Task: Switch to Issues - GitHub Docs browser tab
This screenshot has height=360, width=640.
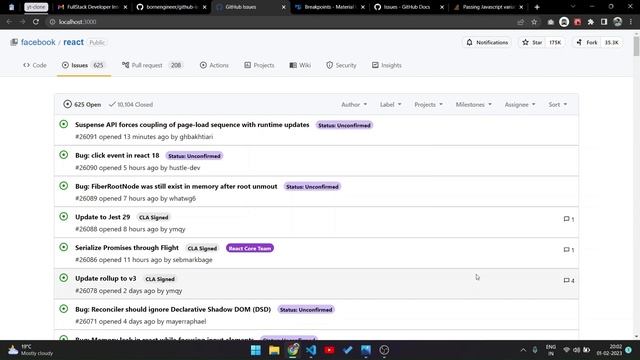Action: tap(408, 7)
